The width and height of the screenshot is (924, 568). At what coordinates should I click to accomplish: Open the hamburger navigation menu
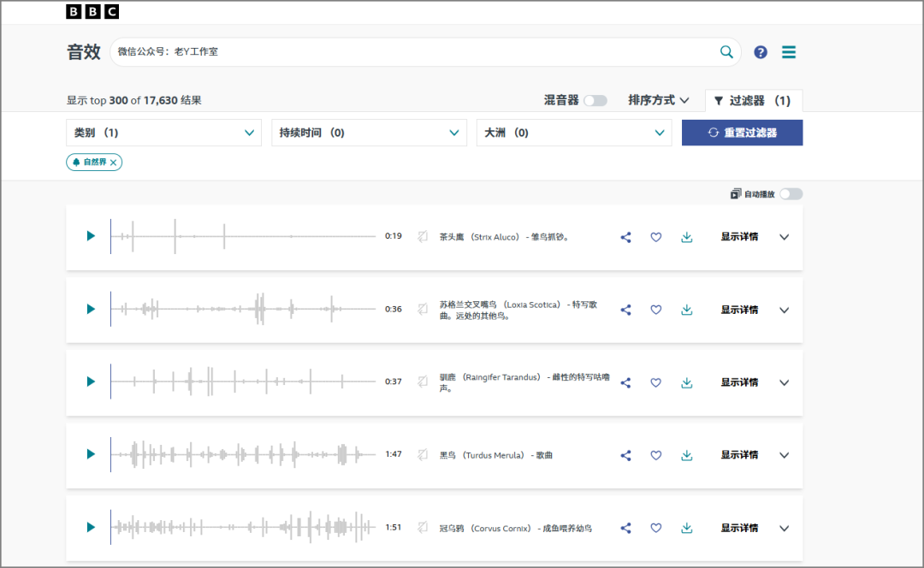(x=788, y=51)
